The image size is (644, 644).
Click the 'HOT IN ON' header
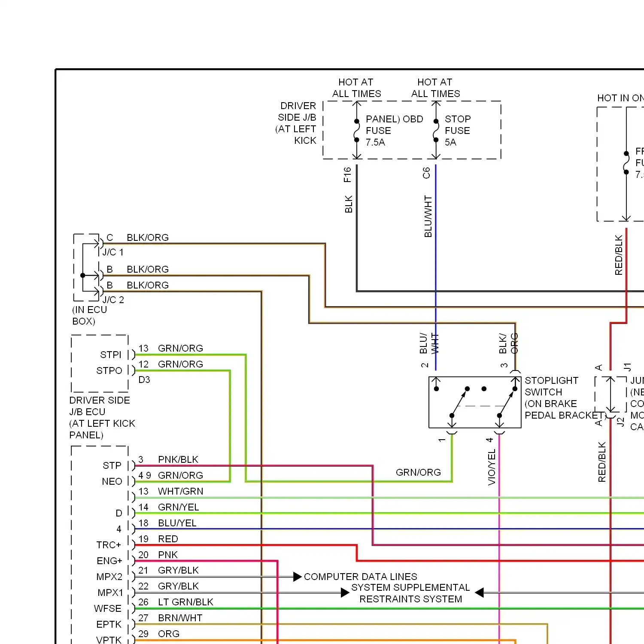coord(620,98)
